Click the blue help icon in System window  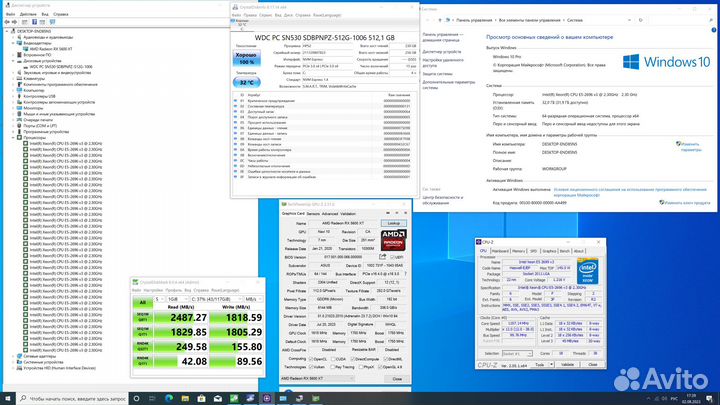click(x=714, y=30)
